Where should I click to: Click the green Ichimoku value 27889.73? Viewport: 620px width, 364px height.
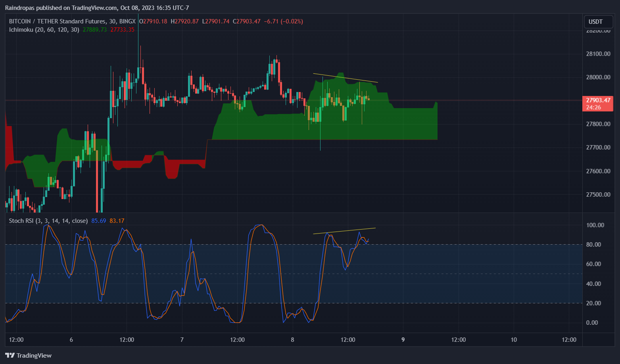pyautogui.click(x=95, y=30)
